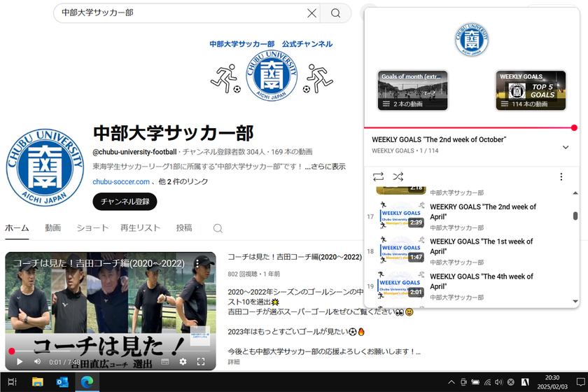Viewport: 588px width, 392px height.
Task: Mute the video with the speaker icon
Action: point(38,361)
